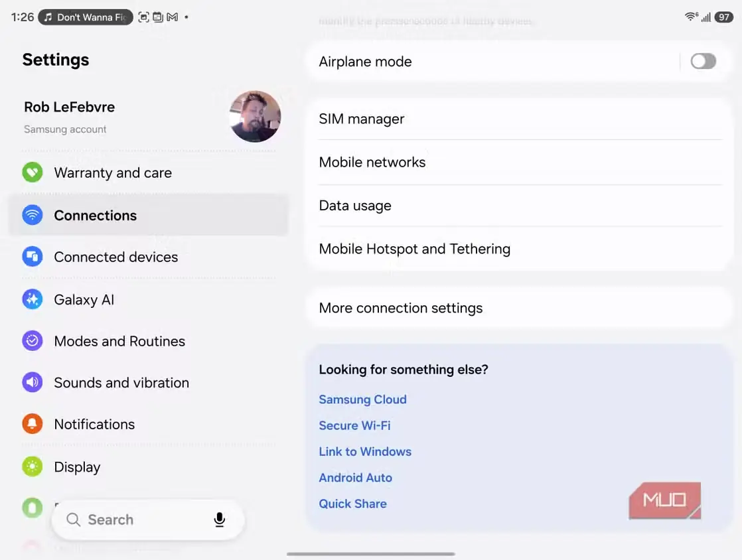The width and height of the screenshot is (742, 560).
Task: Tap the microphone icon in the Search bar
Action: tap(219, 520)
